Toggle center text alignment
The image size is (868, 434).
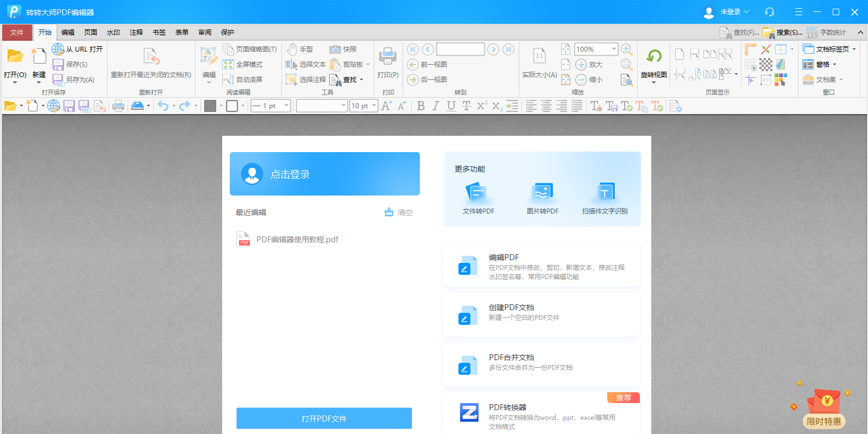(546, 106)
